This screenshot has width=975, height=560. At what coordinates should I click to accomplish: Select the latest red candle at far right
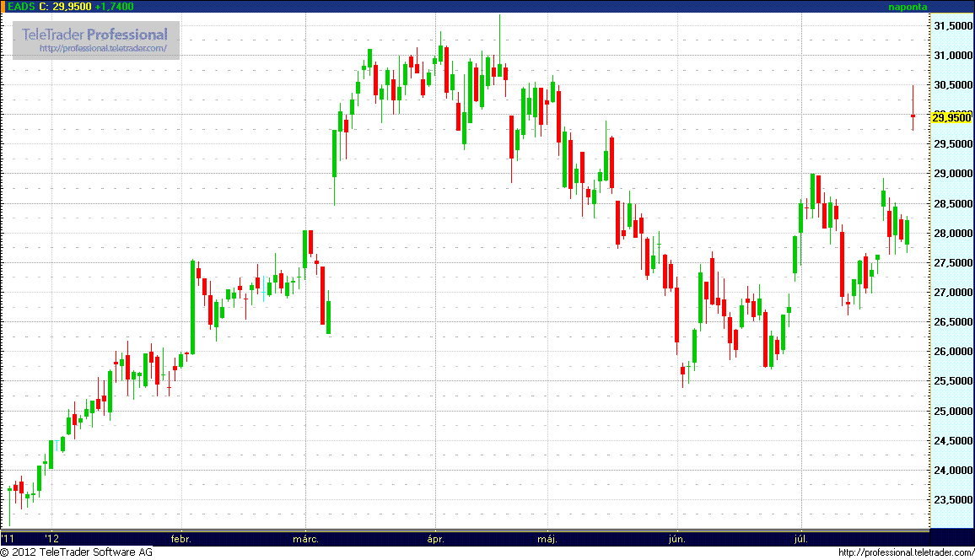913,116
